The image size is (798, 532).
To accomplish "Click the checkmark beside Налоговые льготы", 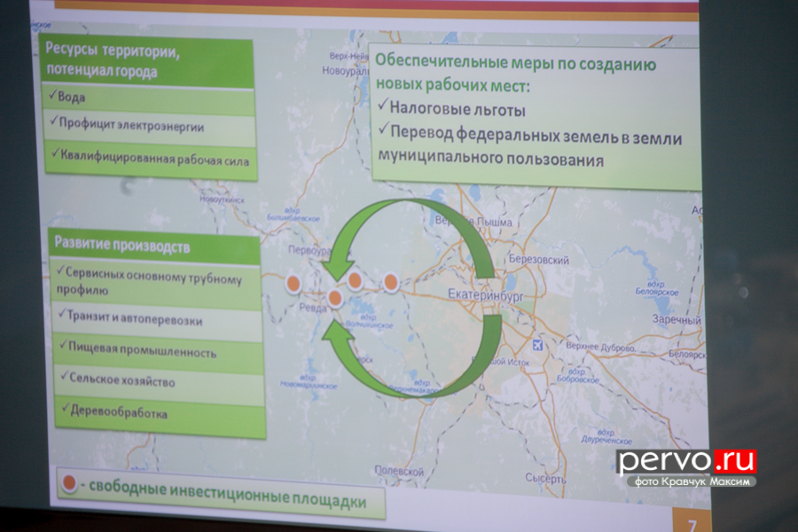I will coord(383,109).
